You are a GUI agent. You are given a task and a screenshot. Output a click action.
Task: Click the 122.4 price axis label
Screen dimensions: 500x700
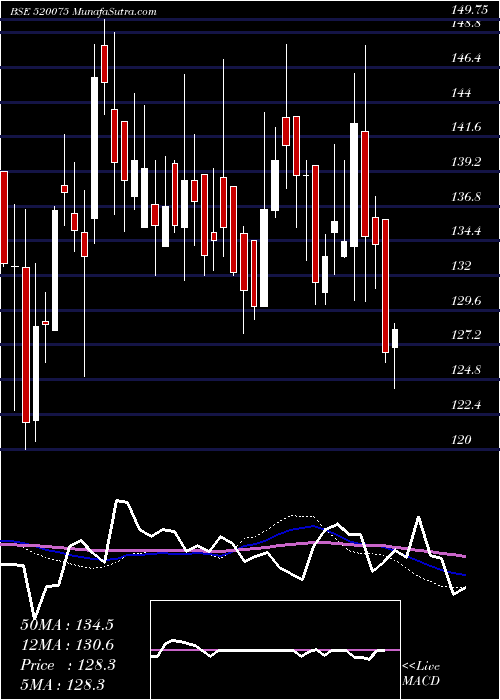tap(467, 405)
